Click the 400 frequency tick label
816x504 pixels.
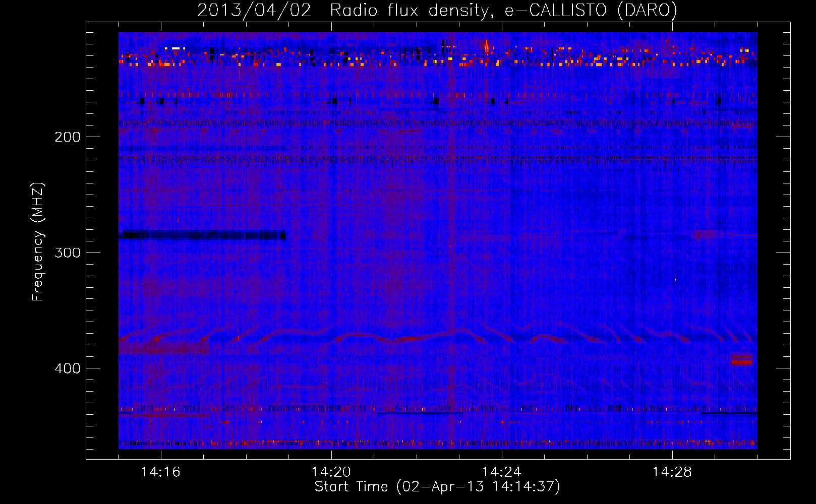coord(68,368)
